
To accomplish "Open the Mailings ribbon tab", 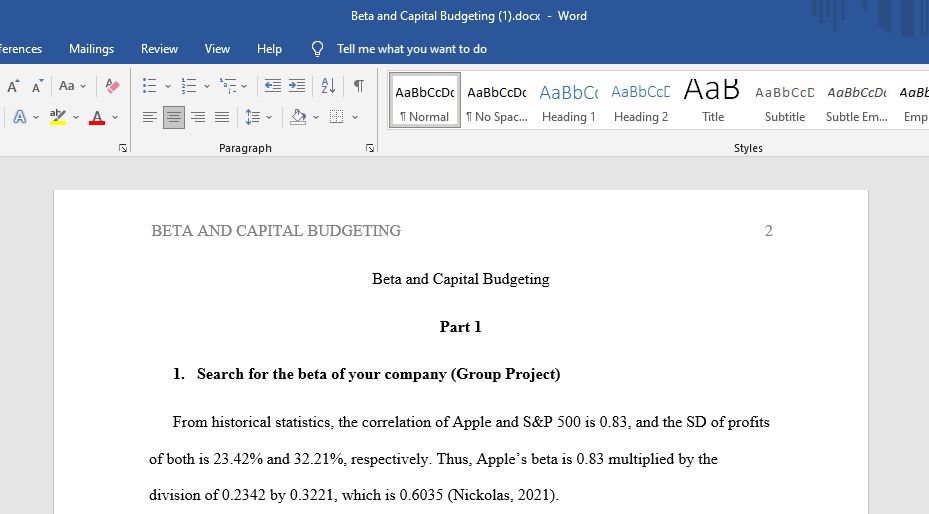I will [91, 49].
